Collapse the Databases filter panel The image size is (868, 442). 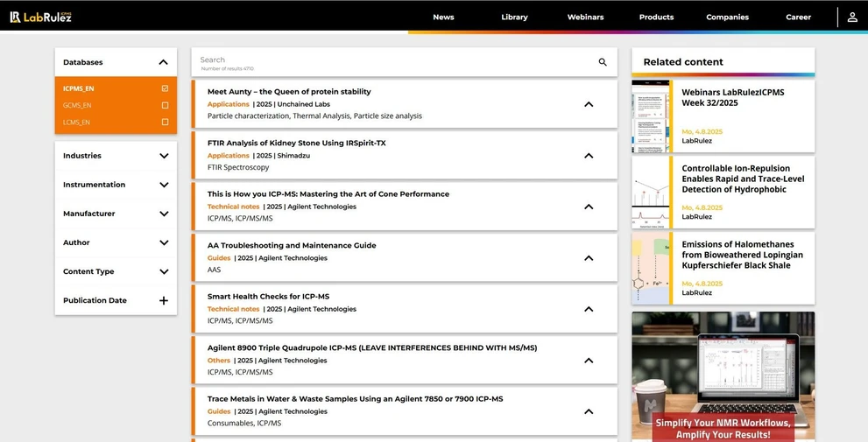pyautogui.click(x=163, y=62)
